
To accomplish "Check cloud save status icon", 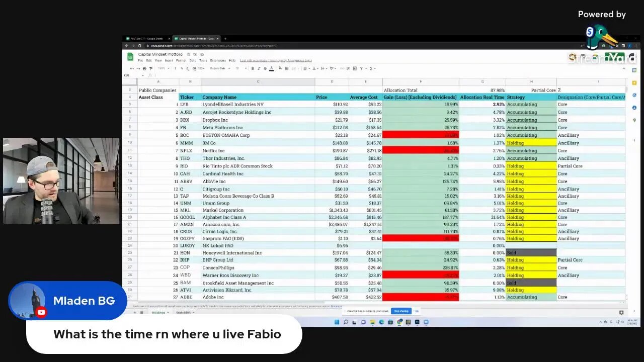I will coord(202,54).
